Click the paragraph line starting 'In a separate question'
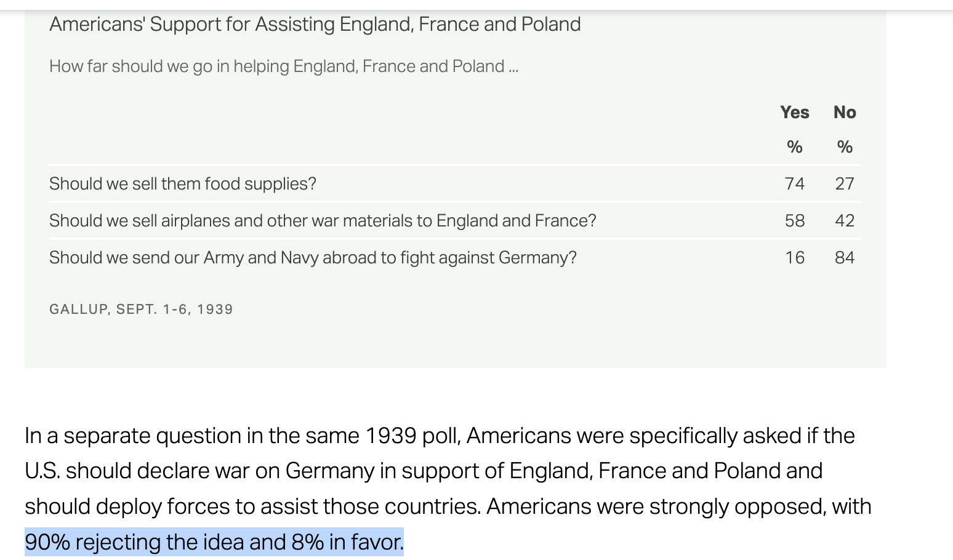The width and height of the screenshot is (953, 560). click(x=440, y=436)
